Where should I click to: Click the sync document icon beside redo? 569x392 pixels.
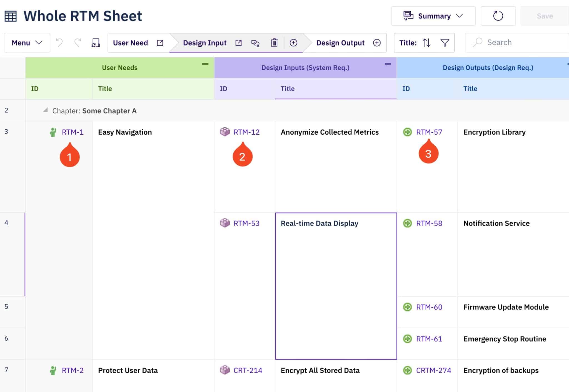tap(96, 42)
